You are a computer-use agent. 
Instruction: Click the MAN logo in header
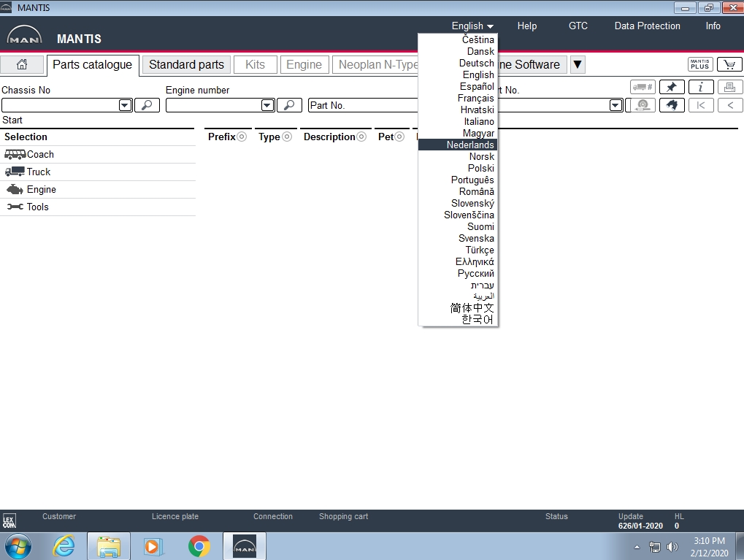[x=24, y=34]
